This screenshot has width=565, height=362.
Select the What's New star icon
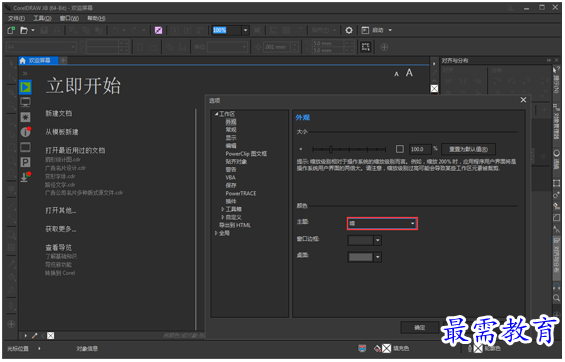click(25, 117)
